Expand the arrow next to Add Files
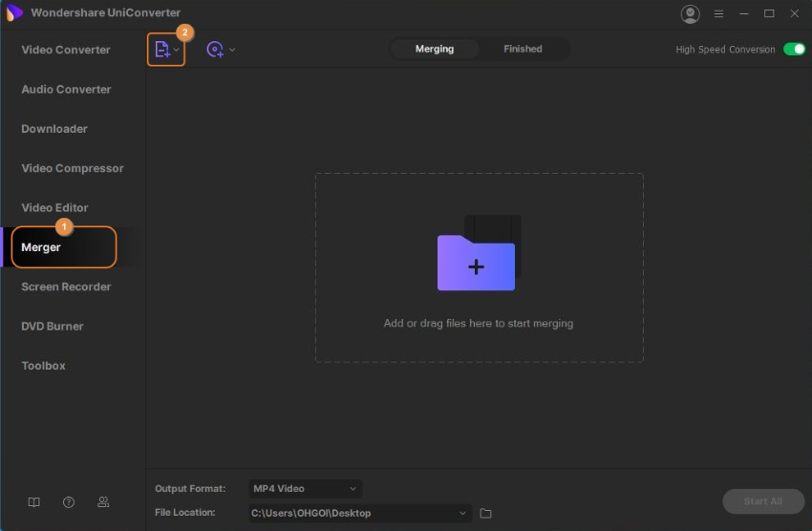 point(177,50)
